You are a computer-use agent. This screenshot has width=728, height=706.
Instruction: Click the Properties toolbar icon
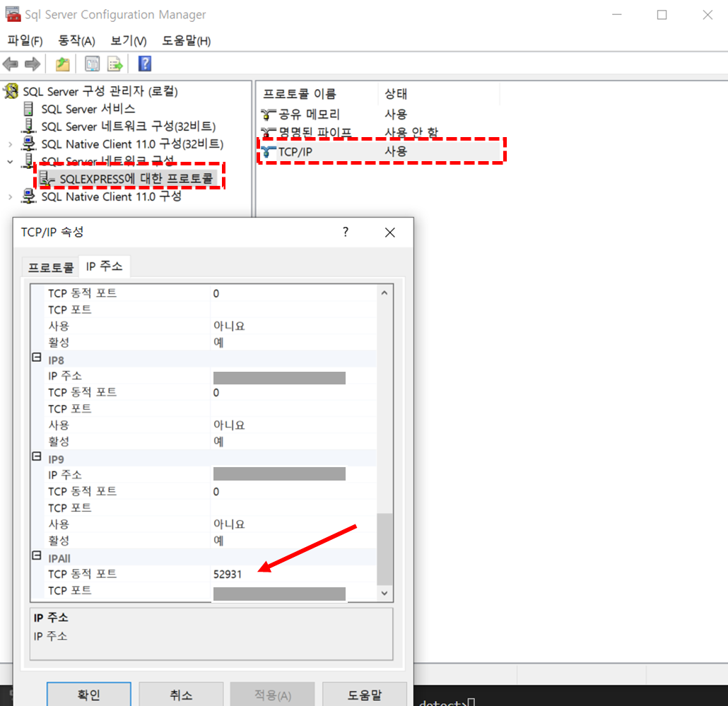(x=92, y=64)
